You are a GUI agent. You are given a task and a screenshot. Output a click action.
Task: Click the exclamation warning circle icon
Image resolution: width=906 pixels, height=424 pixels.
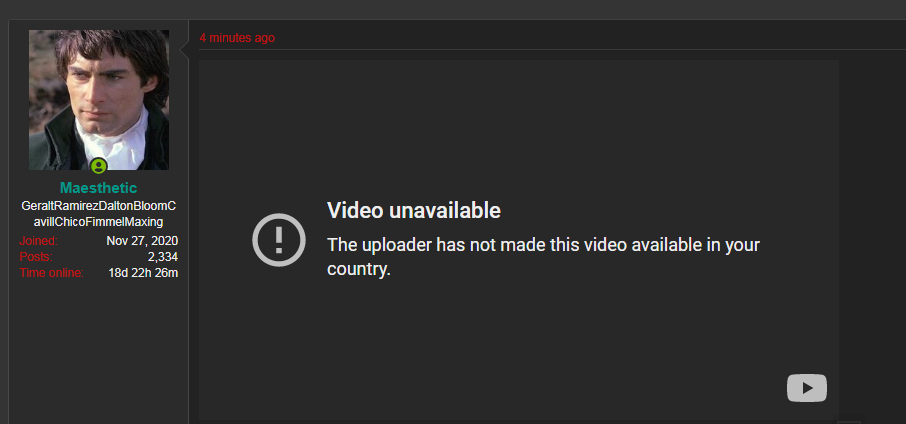click(x=279, y=240)
